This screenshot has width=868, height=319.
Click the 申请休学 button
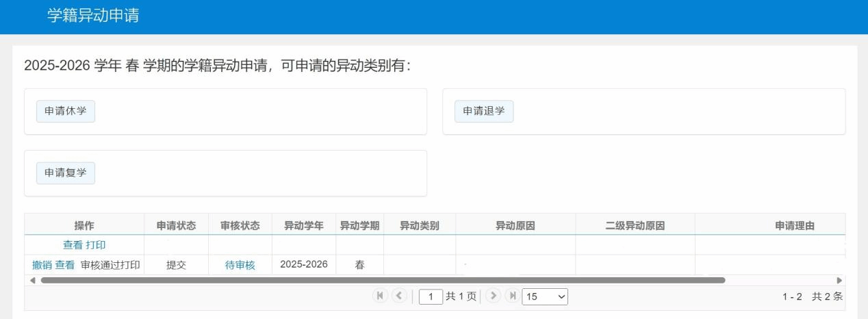click(66, 112)
